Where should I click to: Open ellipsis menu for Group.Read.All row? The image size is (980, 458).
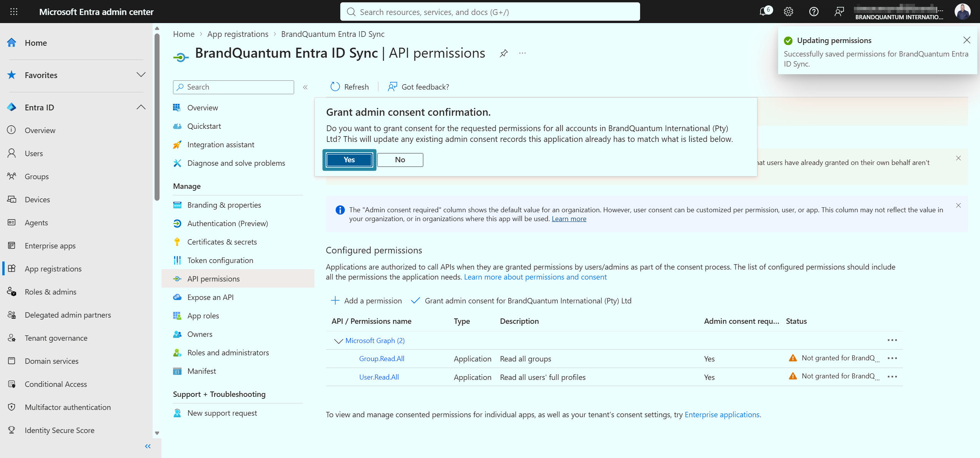892,358
